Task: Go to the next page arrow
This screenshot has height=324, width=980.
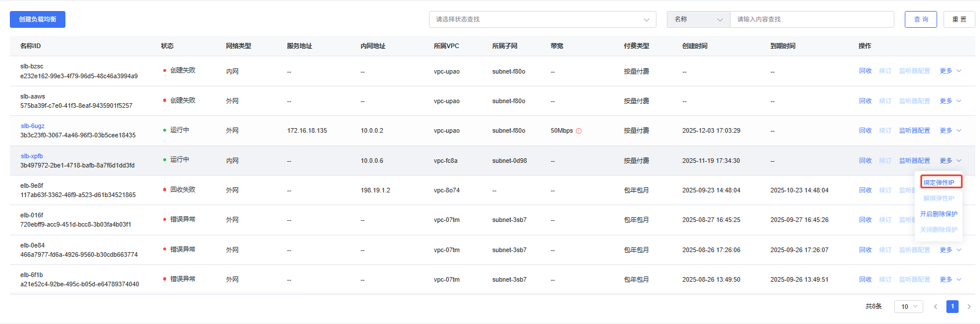Action: pyautogui.click(x=969, y=307)
